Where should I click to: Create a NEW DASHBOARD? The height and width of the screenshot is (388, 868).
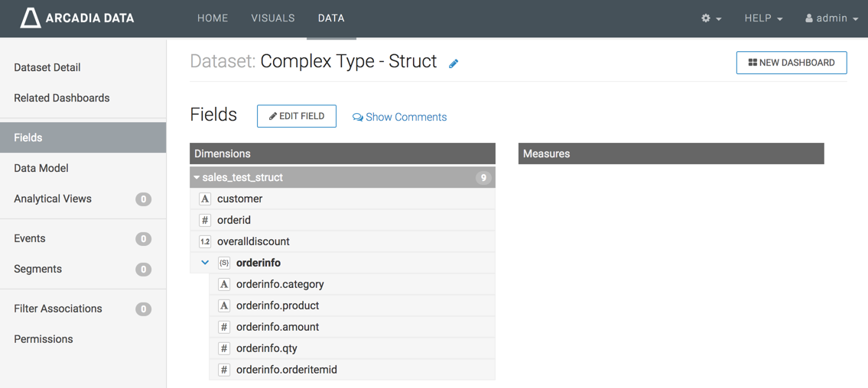(791, 63)
